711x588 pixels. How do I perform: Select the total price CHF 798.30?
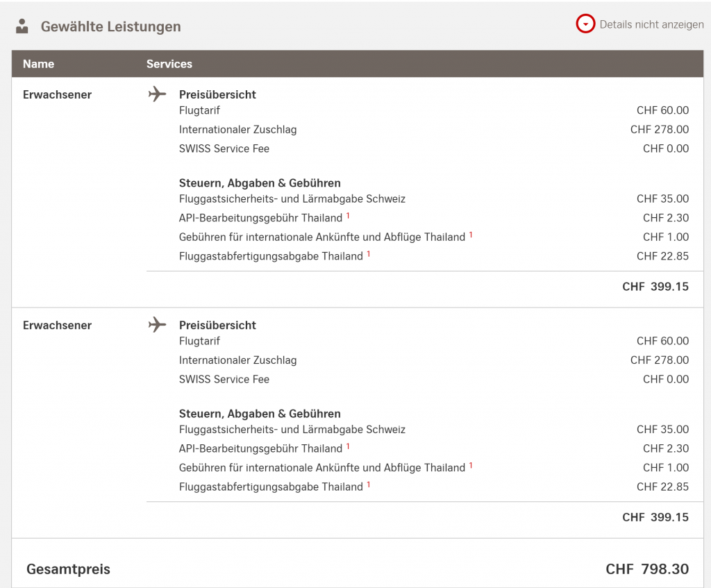647,569
